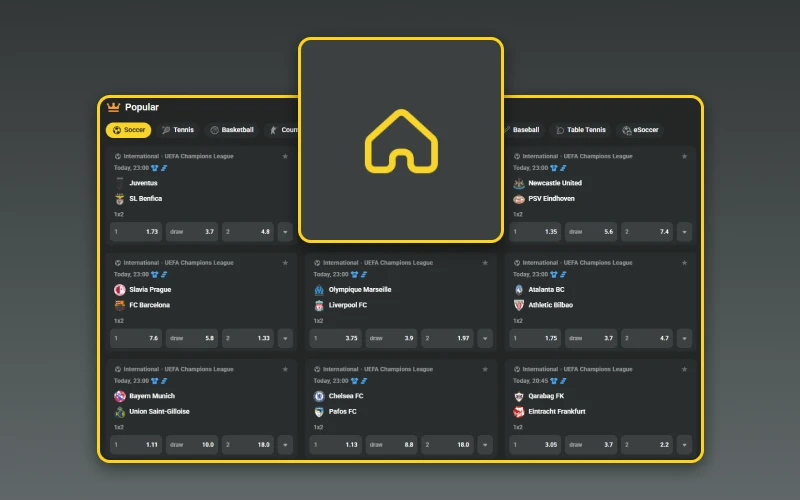The width and height of the screenshot is (800, 500).
Task: Click the FC Barcelona club crest
Action: pyautogui.click(x=120, y=305)
